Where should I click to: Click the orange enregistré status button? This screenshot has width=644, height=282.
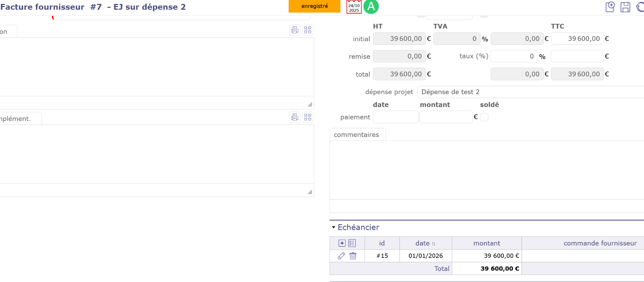pos(314,6)
